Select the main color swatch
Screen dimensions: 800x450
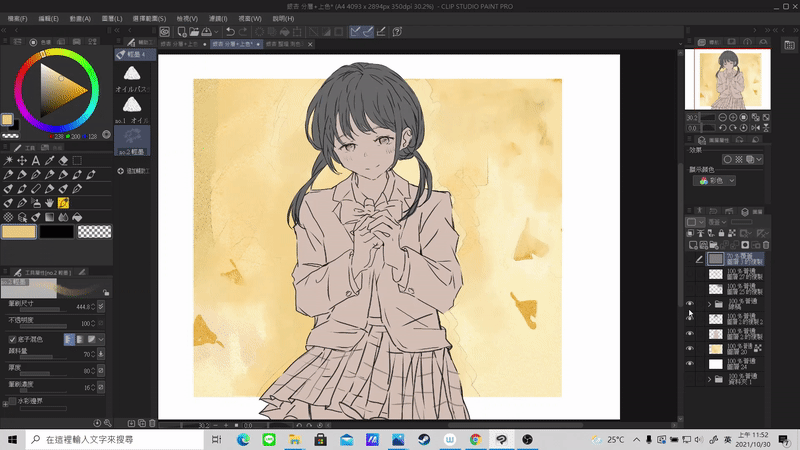click(x=19, y=232)
